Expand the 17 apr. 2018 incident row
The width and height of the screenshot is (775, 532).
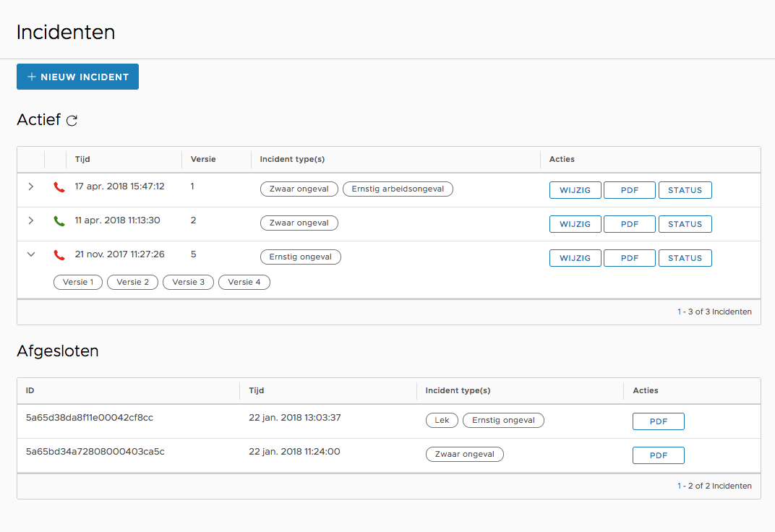pyautogui.click(x=30, y=186)
